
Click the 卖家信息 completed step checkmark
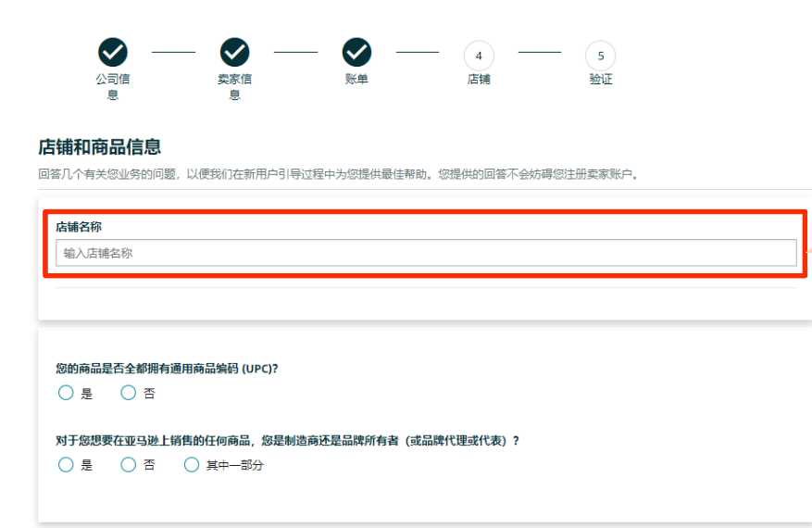(234, 52)
